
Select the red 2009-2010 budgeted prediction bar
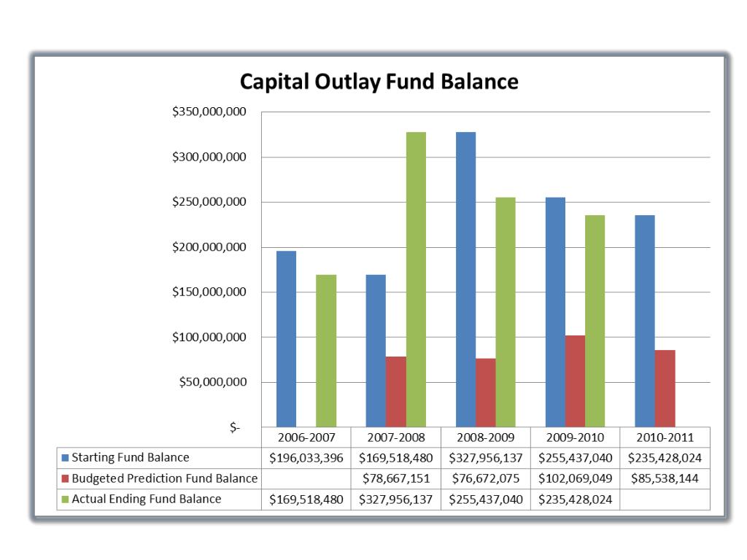tap(575, 381)
